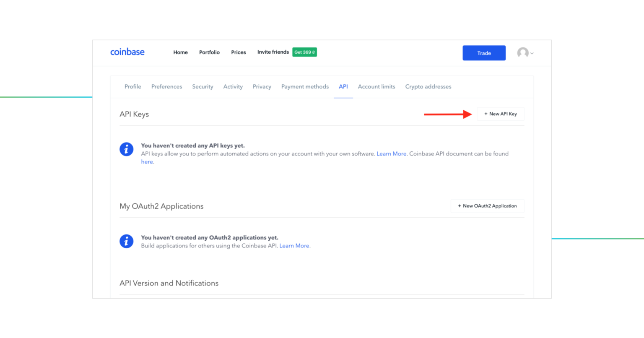Expand the account avatar dropdown chevron
The image size is (644, 338).
532,53
